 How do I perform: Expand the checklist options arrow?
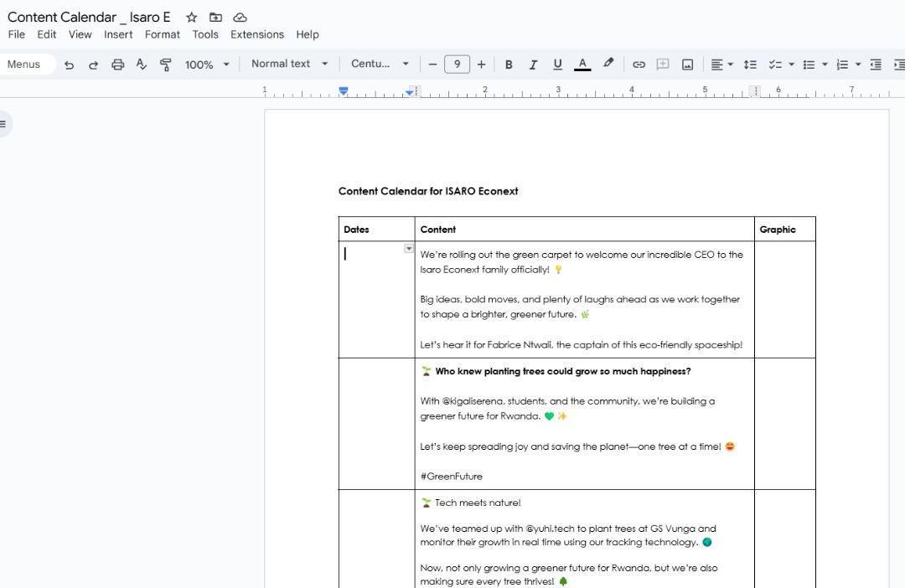tap(791, 64)
